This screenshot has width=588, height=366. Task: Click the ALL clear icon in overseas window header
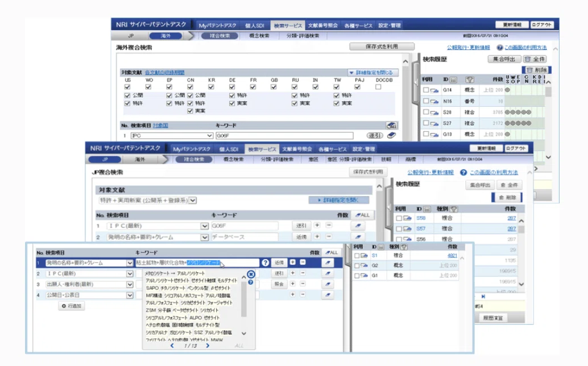(391, 126)
